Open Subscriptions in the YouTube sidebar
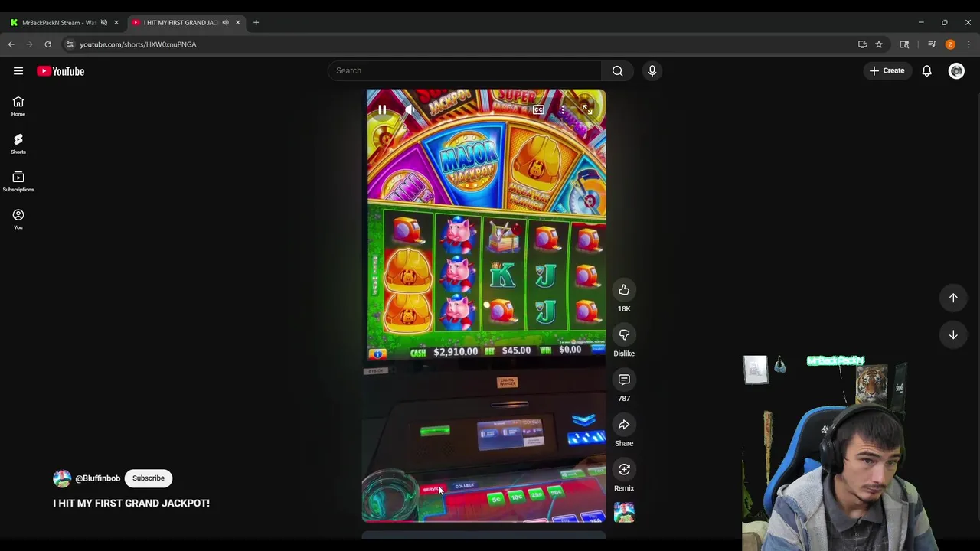Viewport: 980px width, 551px height. (18, 181)
